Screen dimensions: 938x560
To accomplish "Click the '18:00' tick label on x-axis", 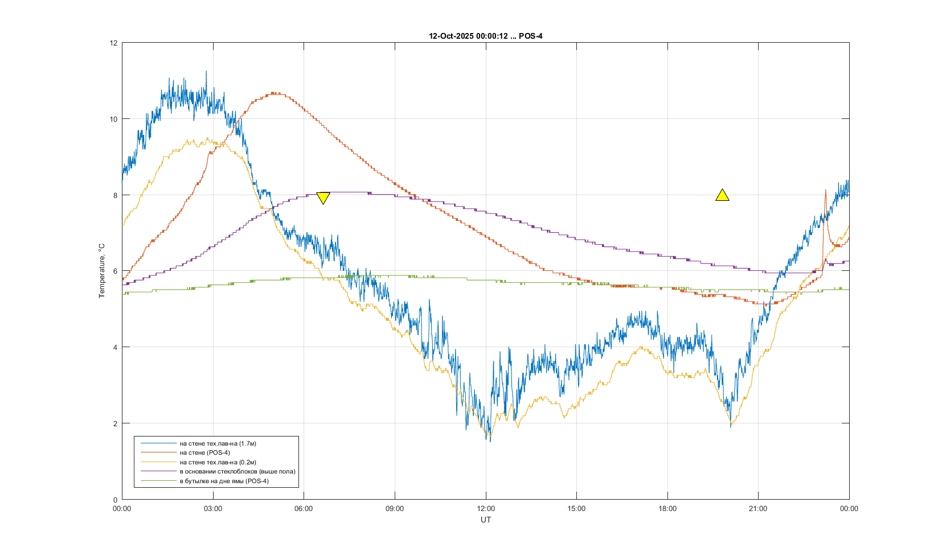I will click(x=667, y=509).
